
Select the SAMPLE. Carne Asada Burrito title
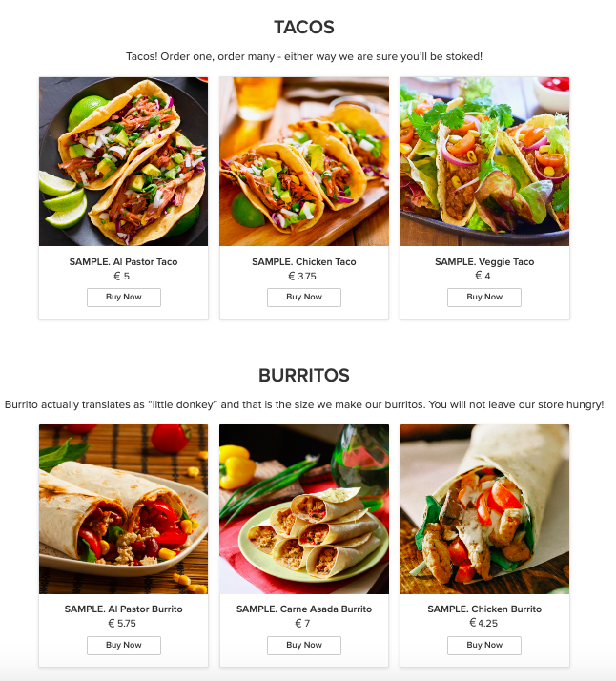(x=304, y=609)
